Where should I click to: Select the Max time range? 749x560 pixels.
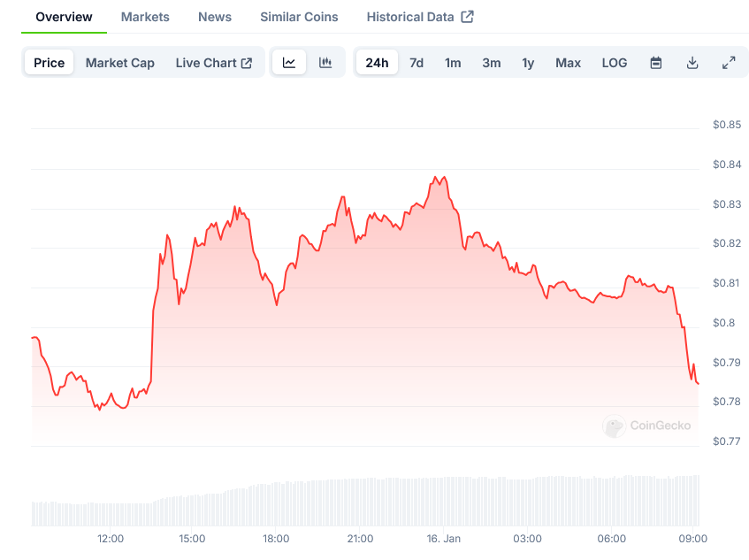pyautogui.click(x=568, y=63)
